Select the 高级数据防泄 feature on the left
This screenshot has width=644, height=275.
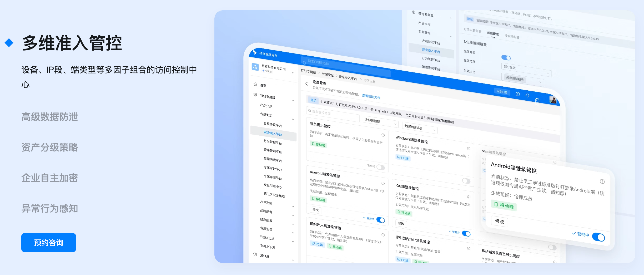50,117
